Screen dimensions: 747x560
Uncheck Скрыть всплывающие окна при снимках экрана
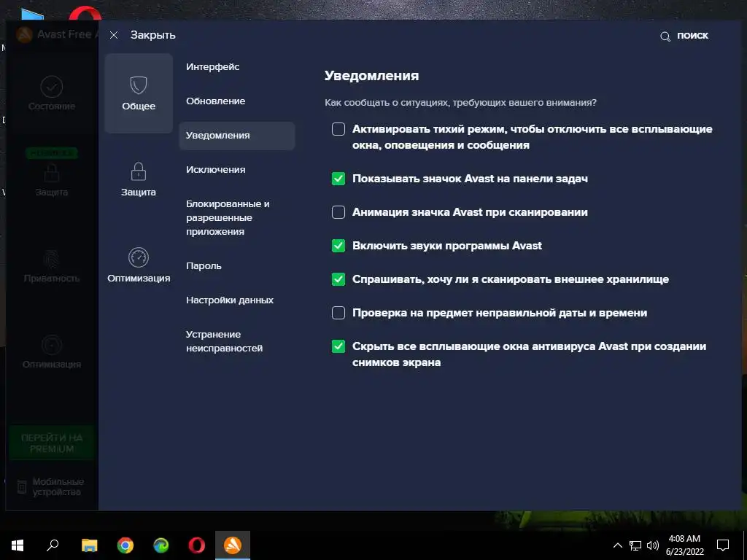[338, 346]
